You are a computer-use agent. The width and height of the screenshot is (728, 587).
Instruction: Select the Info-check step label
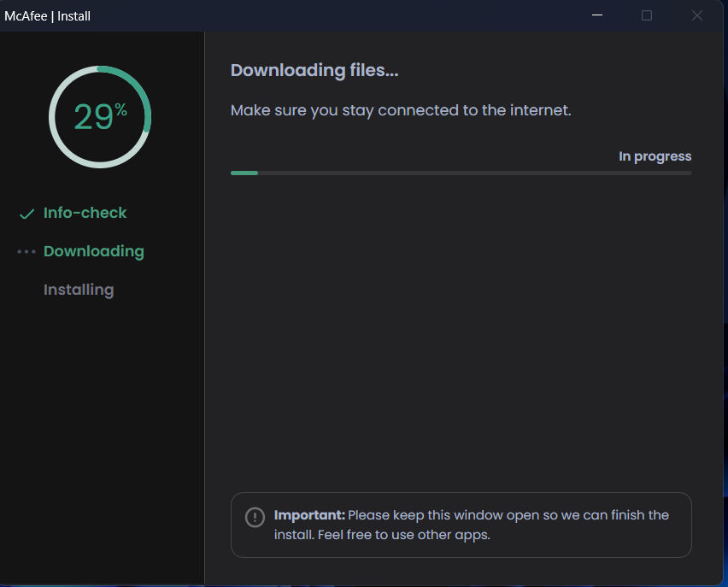coord(85,213)
